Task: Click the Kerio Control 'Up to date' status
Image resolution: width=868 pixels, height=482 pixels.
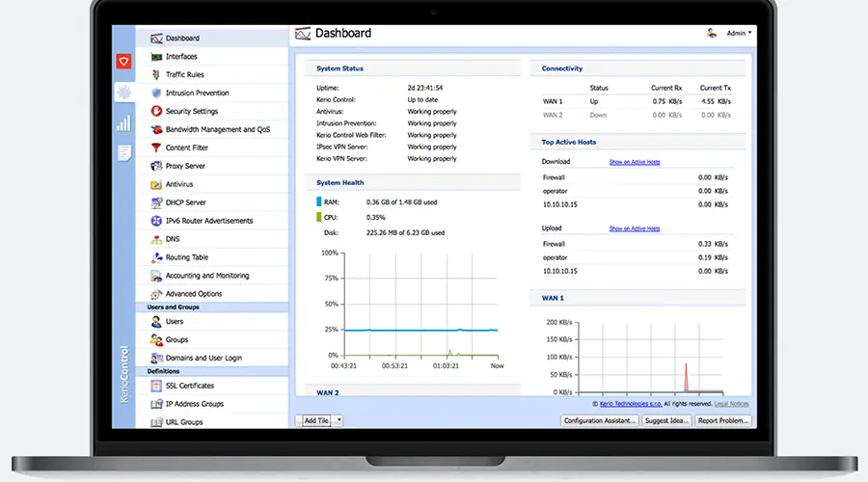Action: (422, 100)
